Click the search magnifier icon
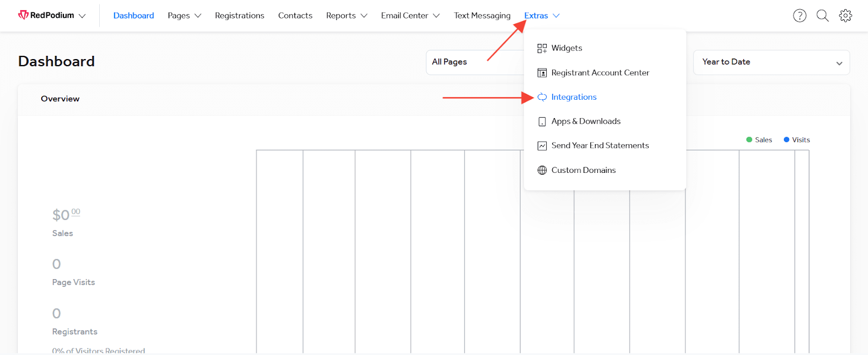The height and width of the screenshot is (355, 868). click(x=822, y=16)
